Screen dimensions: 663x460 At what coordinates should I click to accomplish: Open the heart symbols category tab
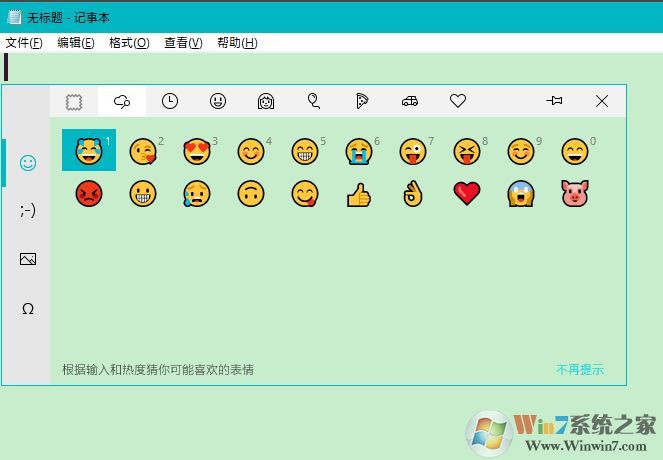[x=458, y=101]
